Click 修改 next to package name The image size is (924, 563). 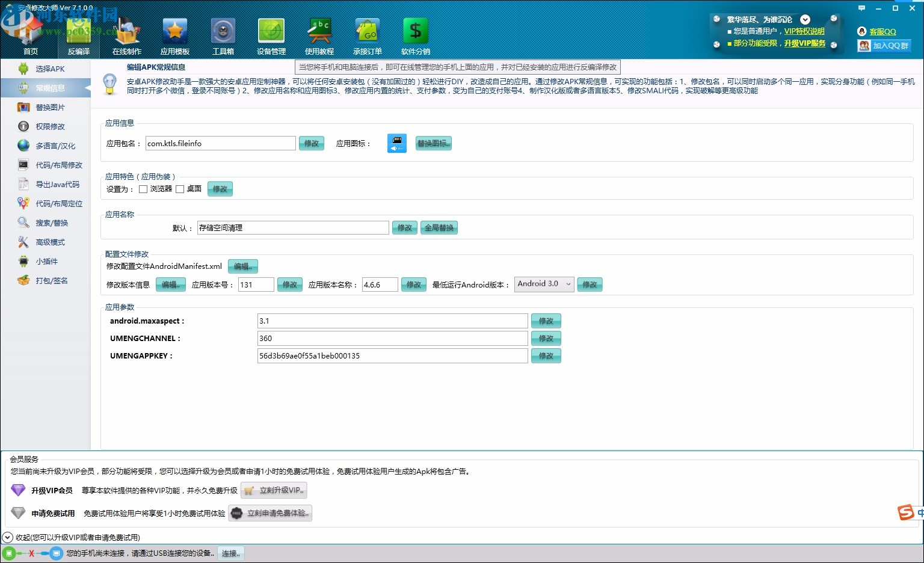pyautogui.click(x=312, y=143)
